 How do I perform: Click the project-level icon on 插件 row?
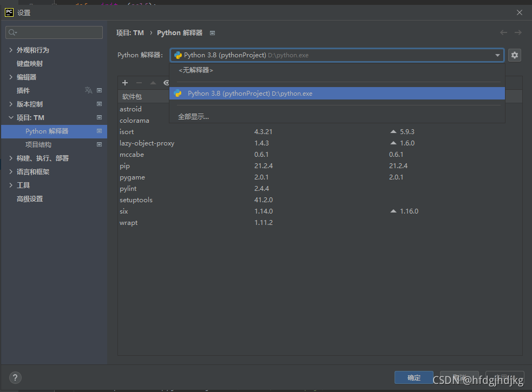tap(100, 90)
